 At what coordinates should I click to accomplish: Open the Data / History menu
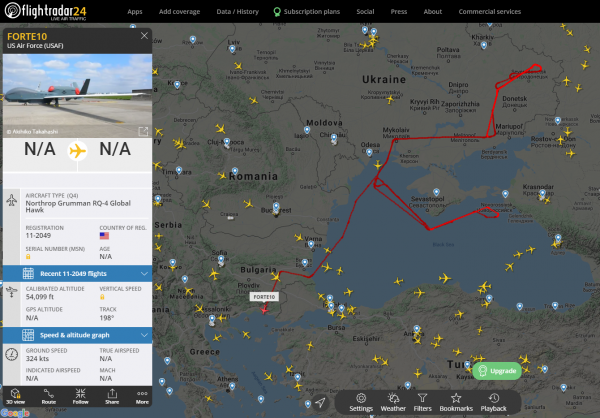click(x=236, y=12)
